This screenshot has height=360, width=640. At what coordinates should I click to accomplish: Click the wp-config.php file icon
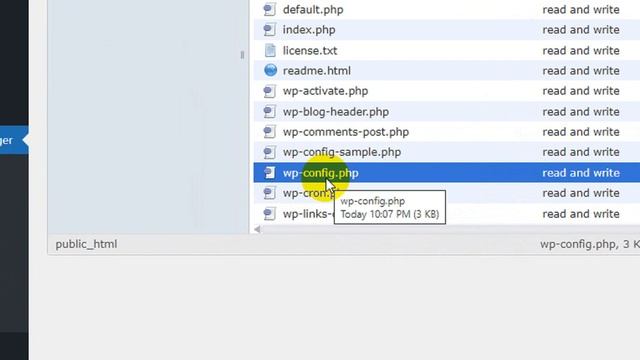(269, 173)
